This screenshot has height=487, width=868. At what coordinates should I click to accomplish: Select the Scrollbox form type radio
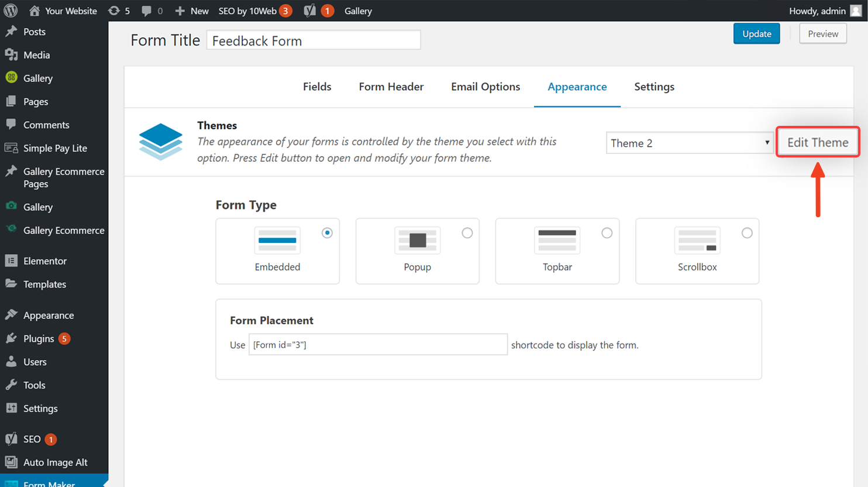[x=747, y=233]
